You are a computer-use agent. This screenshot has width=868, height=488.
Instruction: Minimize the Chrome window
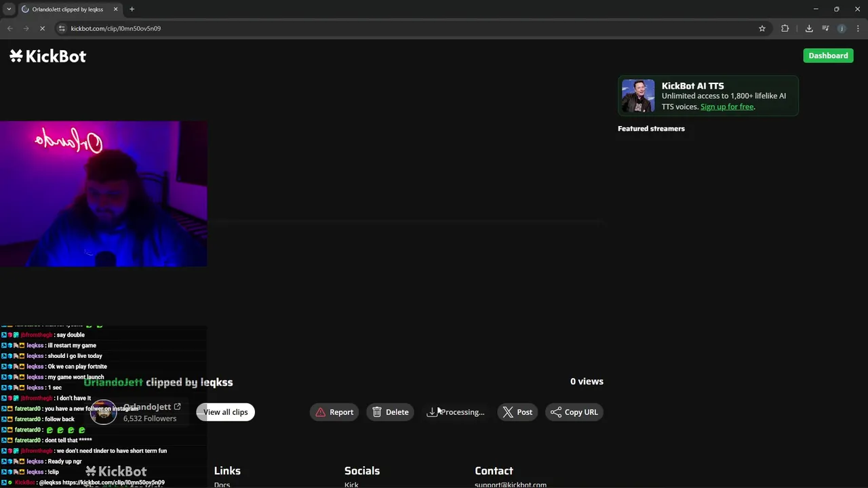[x=816, y=9]
